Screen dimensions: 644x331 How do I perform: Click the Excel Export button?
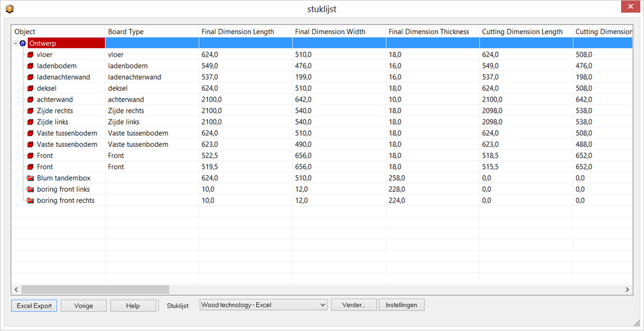pos(34,306)
